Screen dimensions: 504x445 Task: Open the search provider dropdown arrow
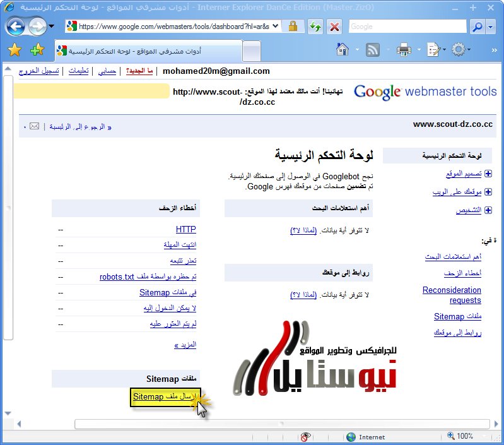click(x=491, y=27)
